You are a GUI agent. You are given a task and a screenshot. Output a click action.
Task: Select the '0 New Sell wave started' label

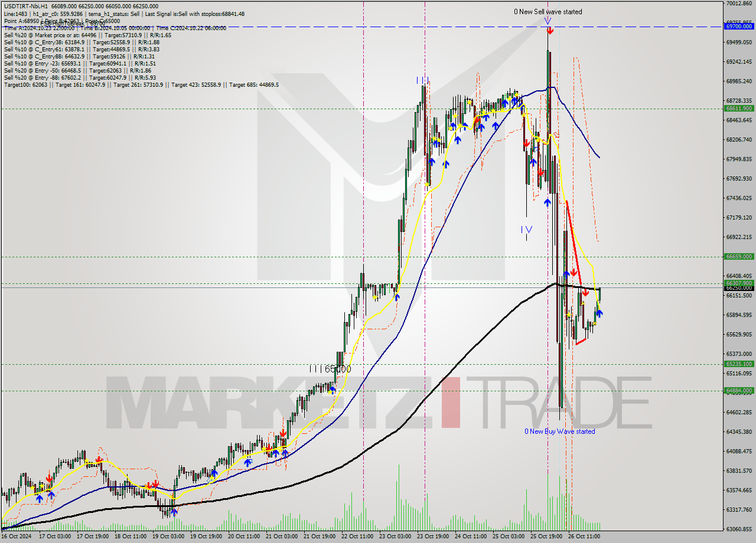pyautogui.click(x=548, y=12)
